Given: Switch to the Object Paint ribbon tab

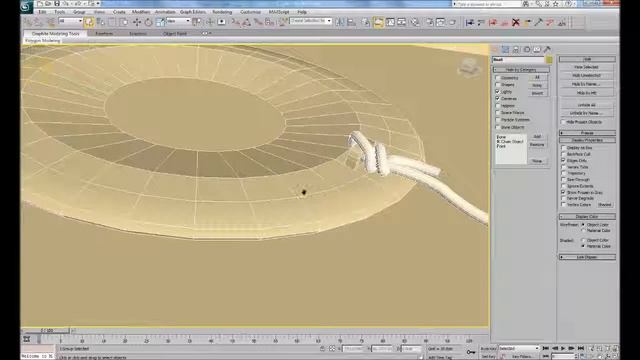Looking at the screenshot, I should [175, 33].
